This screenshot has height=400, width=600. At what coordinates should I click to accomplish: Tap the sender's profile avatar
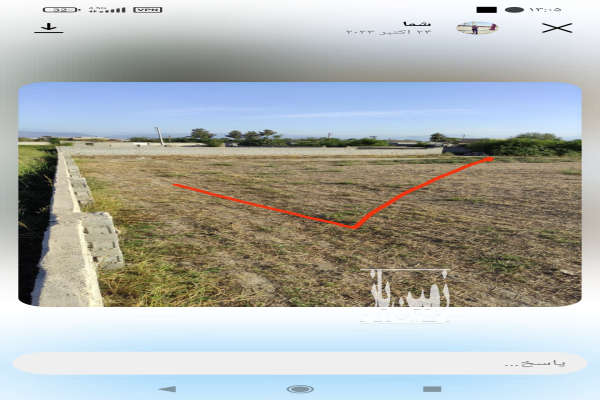[x=475, y=28]
